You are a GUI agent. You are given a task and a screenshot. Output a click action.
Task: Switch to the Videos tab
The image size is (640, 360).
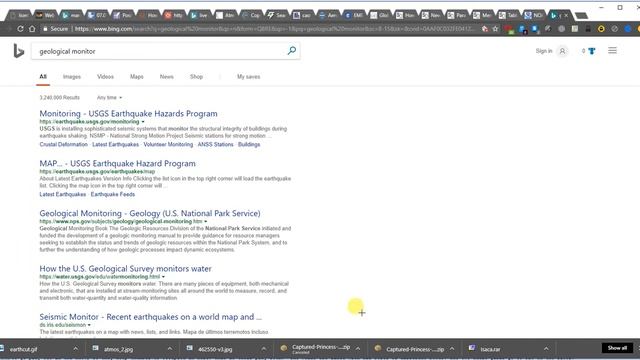[x=105, y=77]
